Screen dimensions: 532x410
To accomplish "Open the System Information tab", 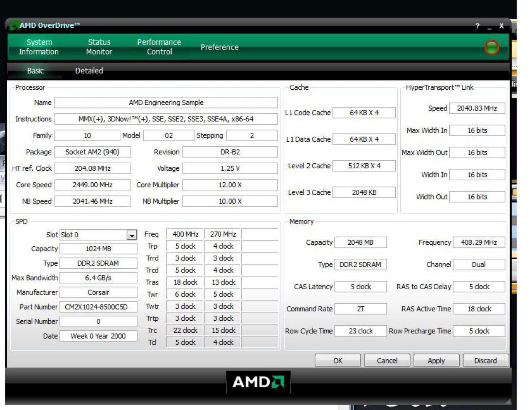I will pyautogui.click(x=39, y=47).
